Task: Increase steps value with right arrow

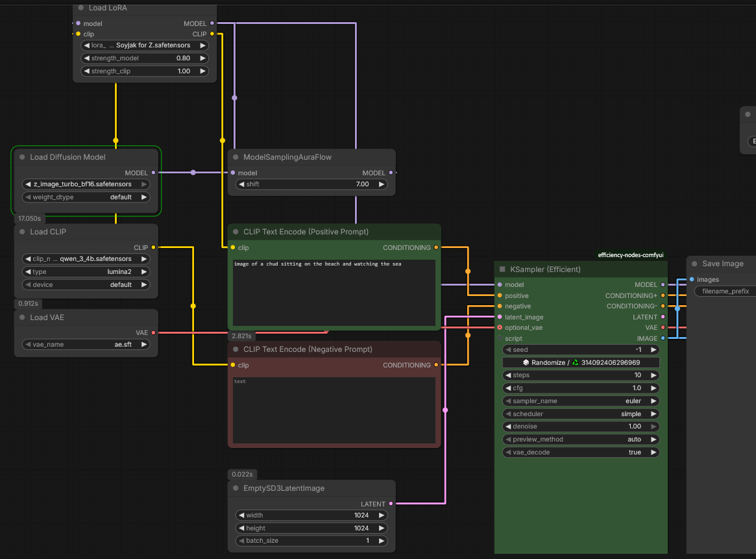Action: coord(653,375)
